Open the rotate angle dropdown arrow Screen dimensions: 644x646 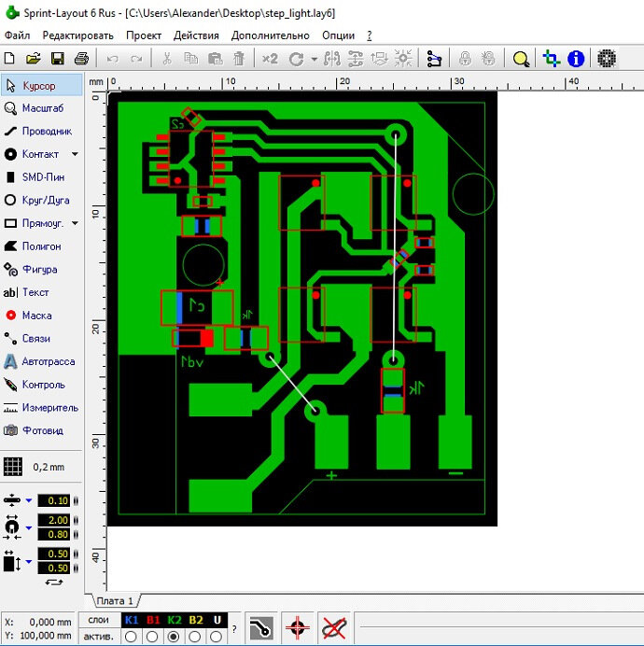314,59
